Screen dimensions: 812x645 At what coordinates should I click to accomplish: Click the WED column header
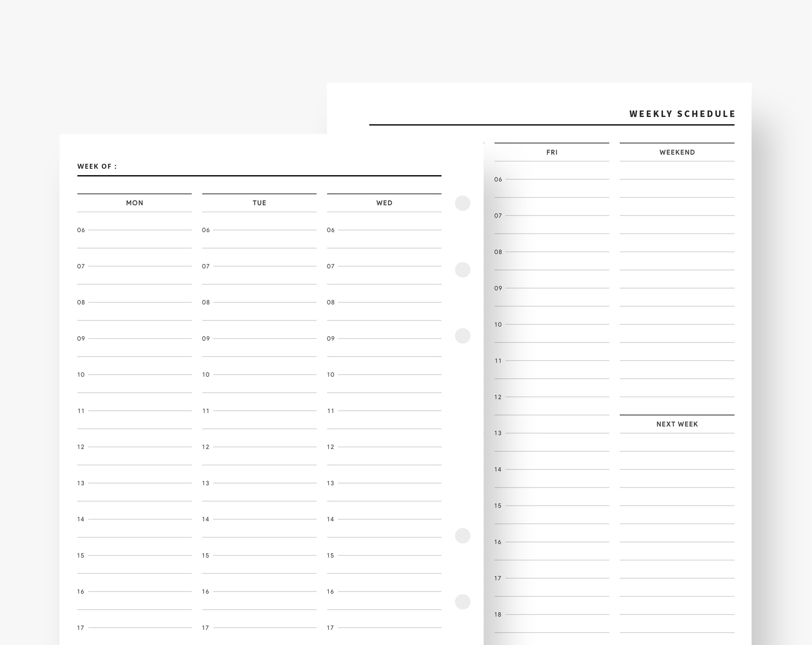click(385, 203)
